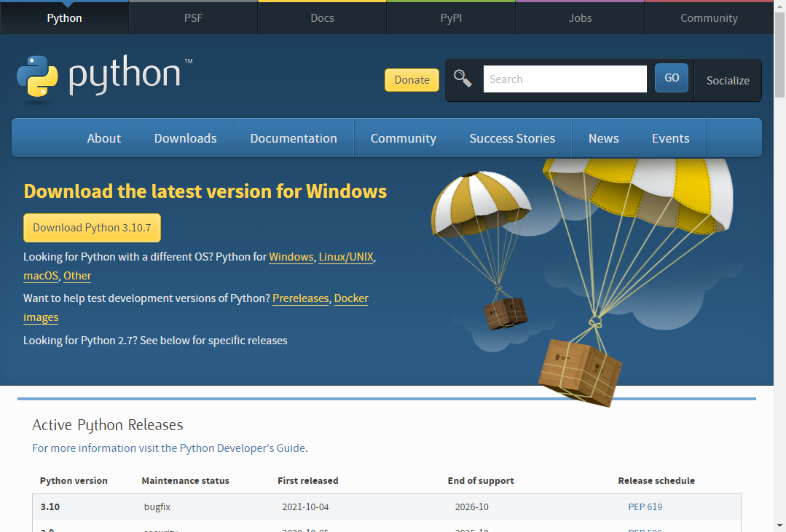Follow the macOS download link
Screen dimensions: 786x532
click(41, 276)
